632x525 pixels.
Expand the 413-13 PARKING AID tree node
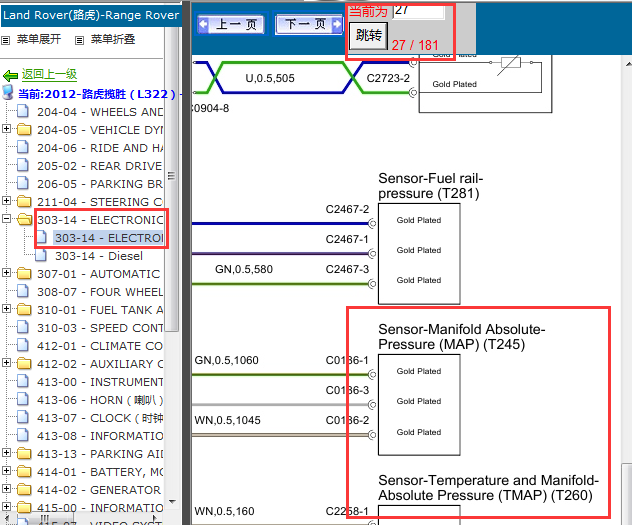click(x=7, y=454)
